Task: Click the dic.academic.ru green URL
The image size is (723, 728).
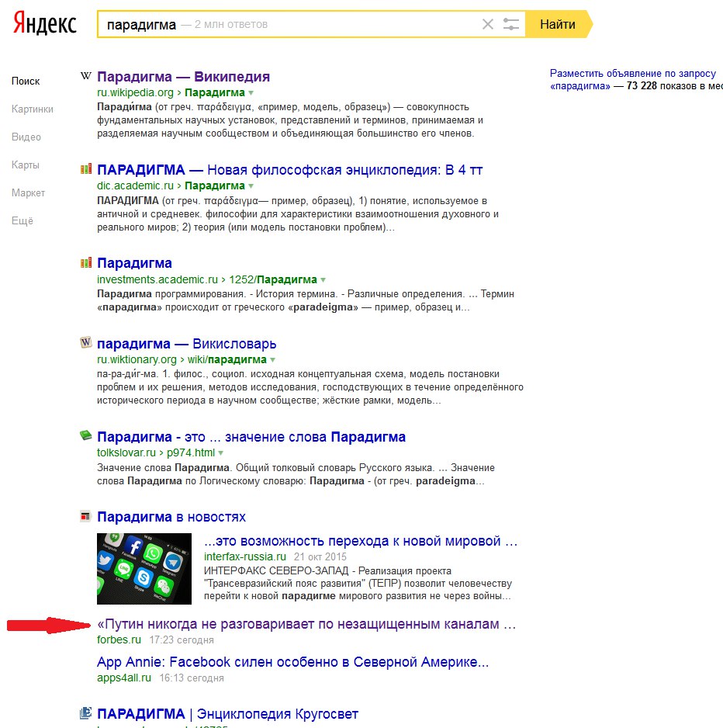Action: (x=135, y=186)
